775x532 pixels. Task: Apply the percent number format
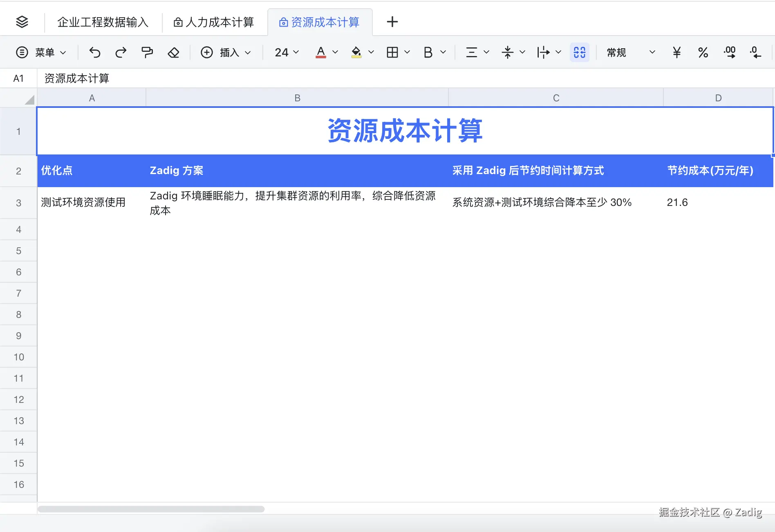click(x=703, y=52)
